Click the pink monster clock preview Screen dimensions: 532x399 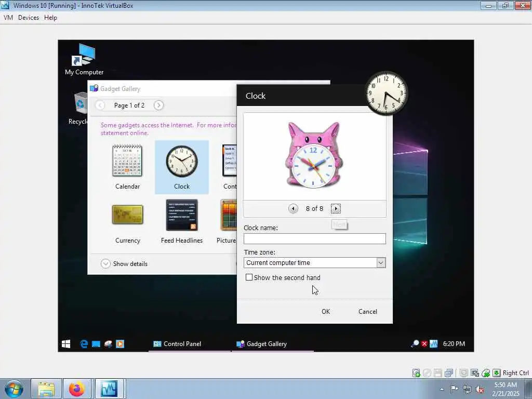coord(313,154)
